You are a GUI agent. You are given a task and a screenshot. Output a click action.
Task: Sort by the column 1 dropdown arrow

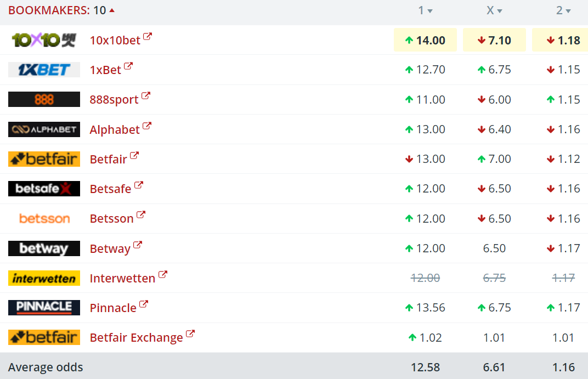(x=430, y=11)
